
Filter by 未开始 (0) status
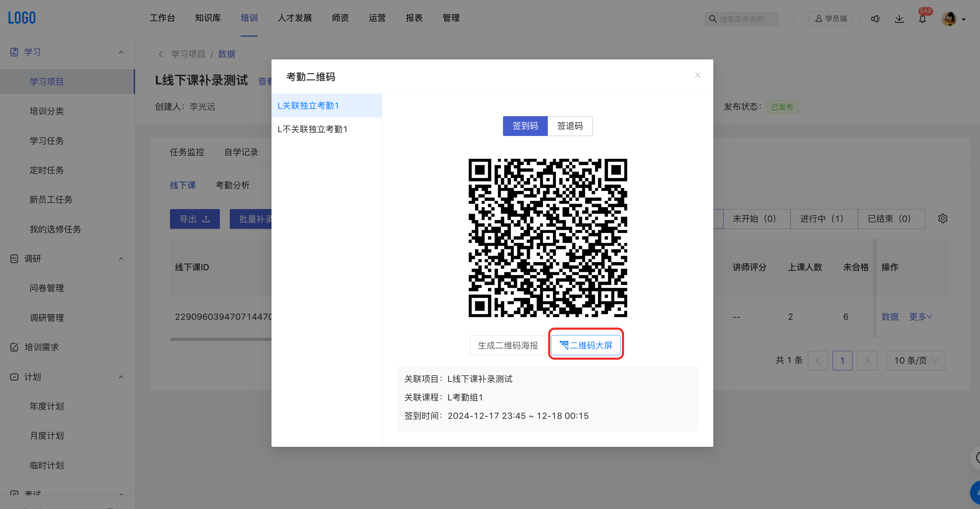(756, 219)
